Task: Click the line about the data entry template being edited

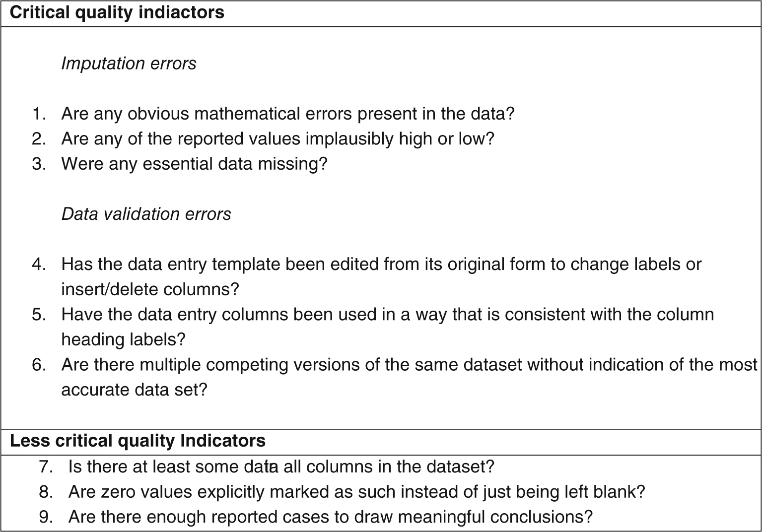Action: (381, 264)
